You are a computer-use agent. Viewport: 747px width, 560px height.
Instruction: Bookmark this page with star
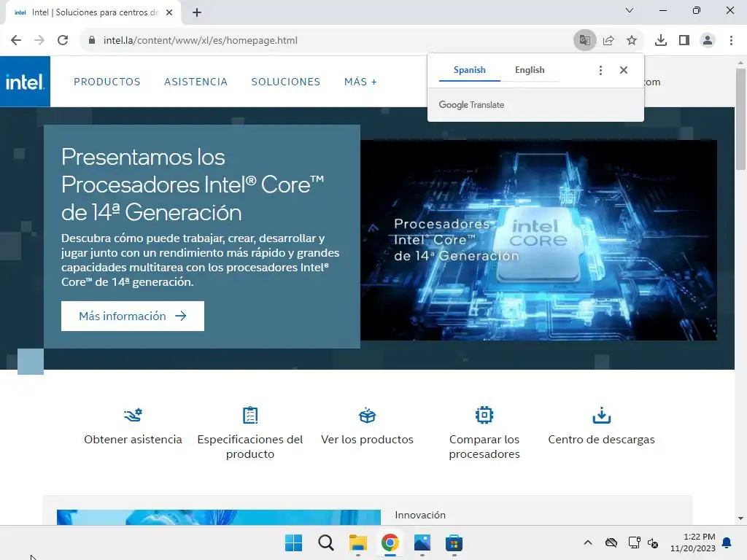click(632, 40)
